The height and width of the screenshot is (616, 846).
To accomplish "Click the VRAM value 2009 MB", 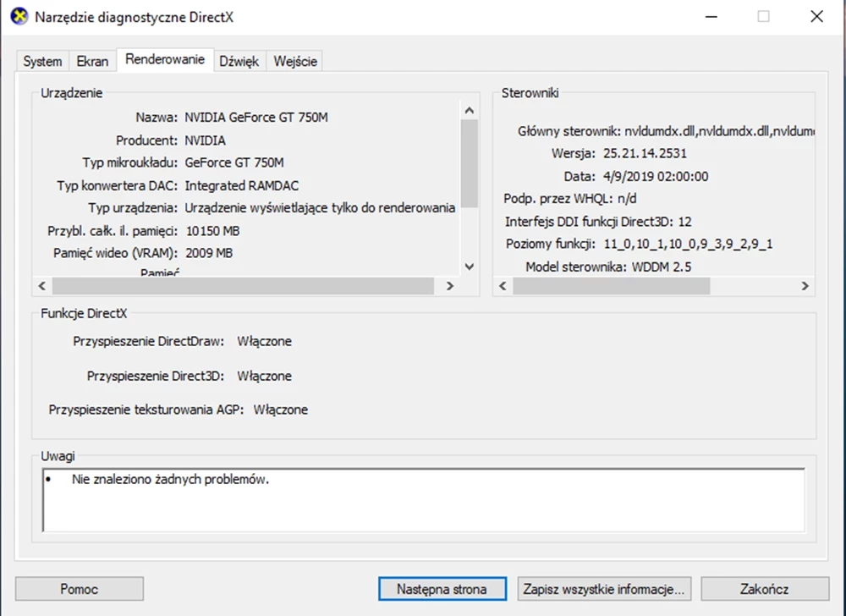I will click(x=209, y=253).
